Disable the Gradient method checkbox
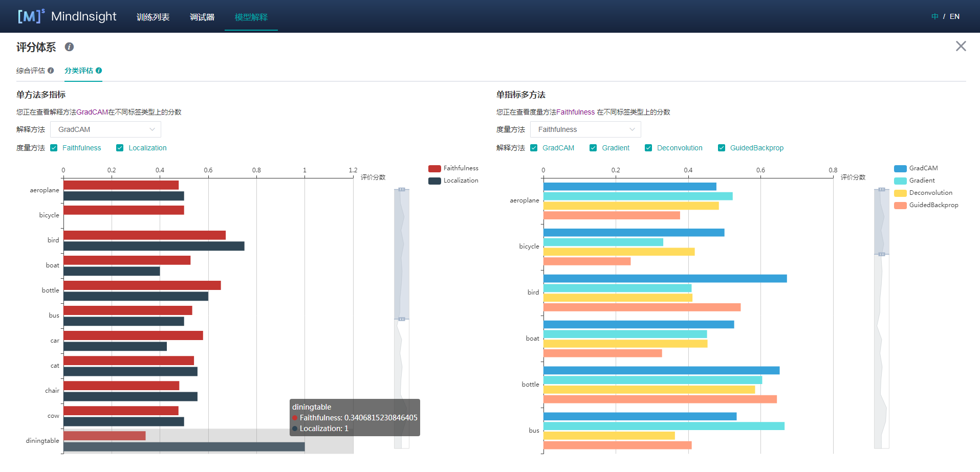 [593, 148]
